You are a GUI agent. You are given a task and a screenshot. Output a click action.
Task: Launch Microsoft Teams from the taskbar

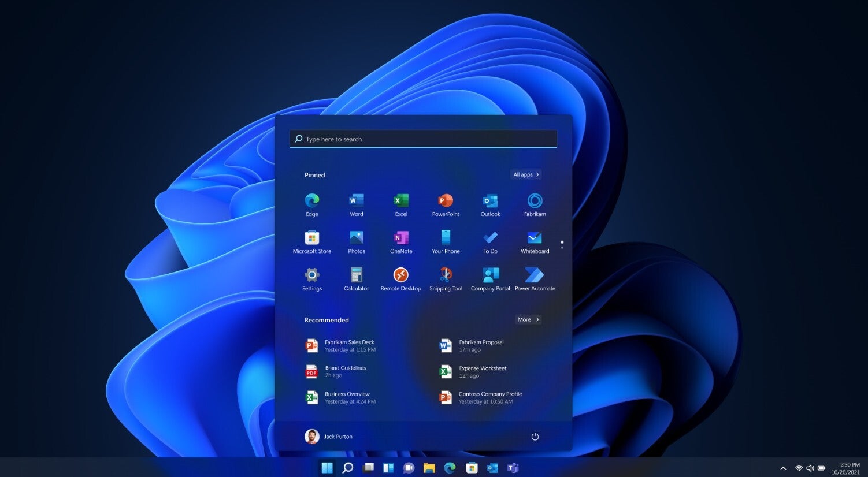(x=512, y=468)
